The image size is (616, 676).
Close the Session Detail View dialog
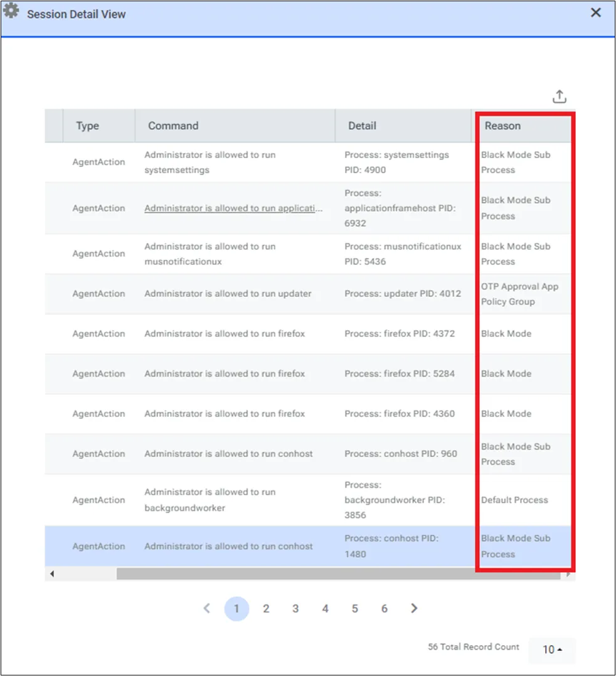pos(596,13)
